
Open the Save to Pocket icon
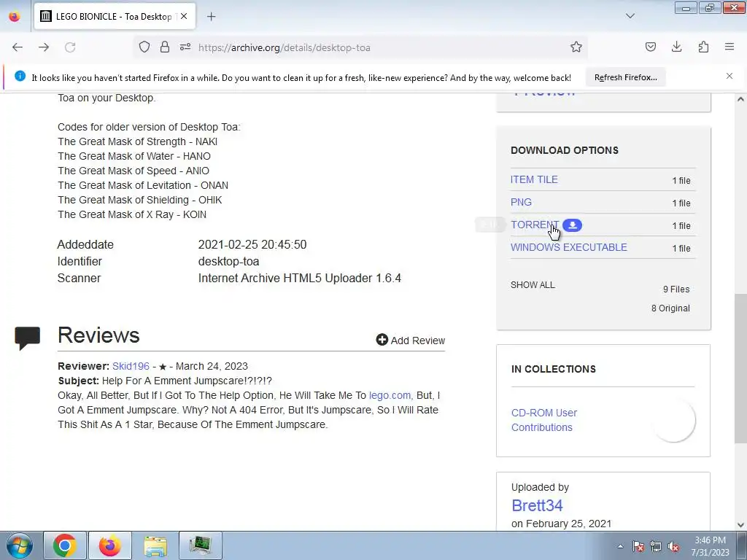pyautogui.click(x=650, y=47)
